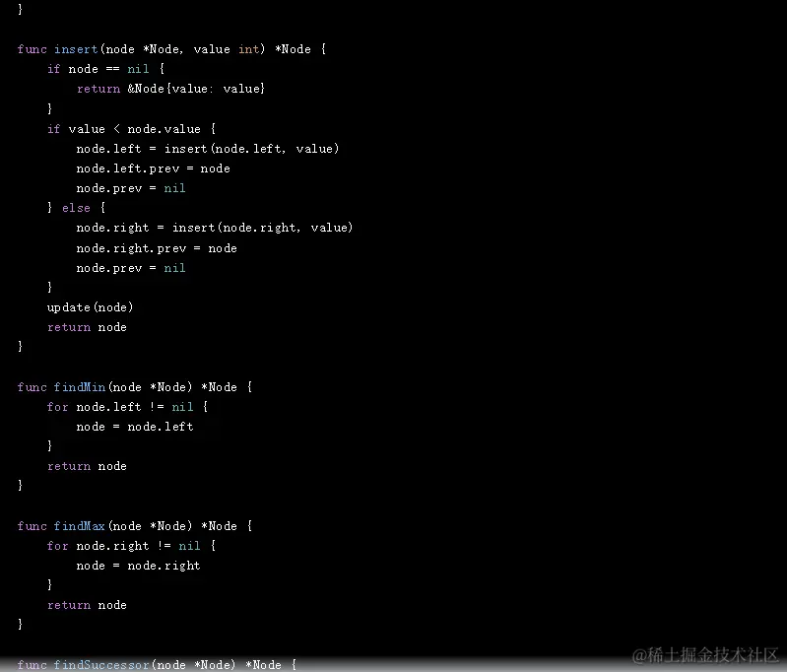Select the 'node = node.right' statement
The image size is (787, 672).
[139, 566]
